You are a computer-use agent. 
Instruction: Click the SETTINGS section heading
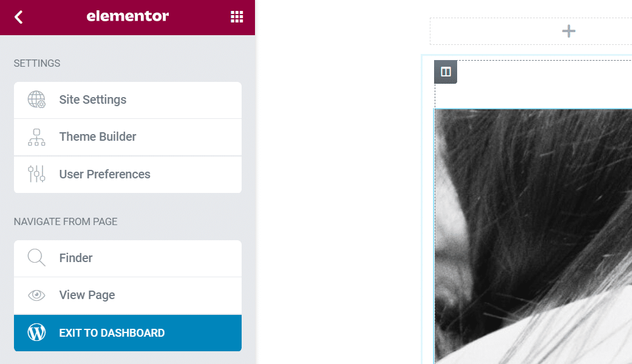[36, 63]
